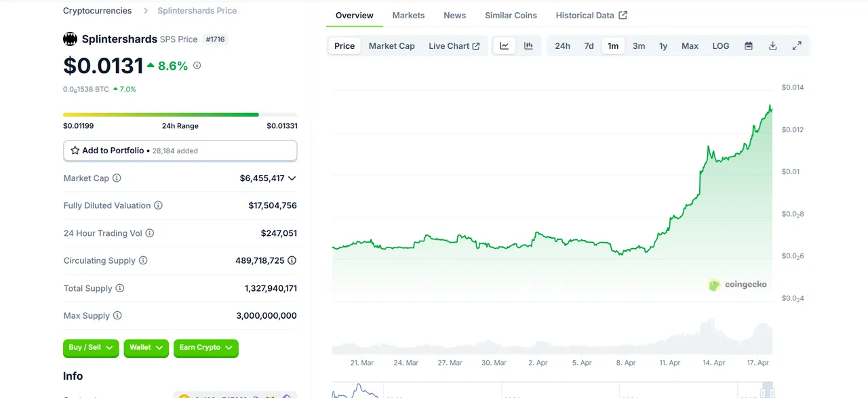
Task: Expand Market Cap value chevron
Action: click(x=292, y=178)
